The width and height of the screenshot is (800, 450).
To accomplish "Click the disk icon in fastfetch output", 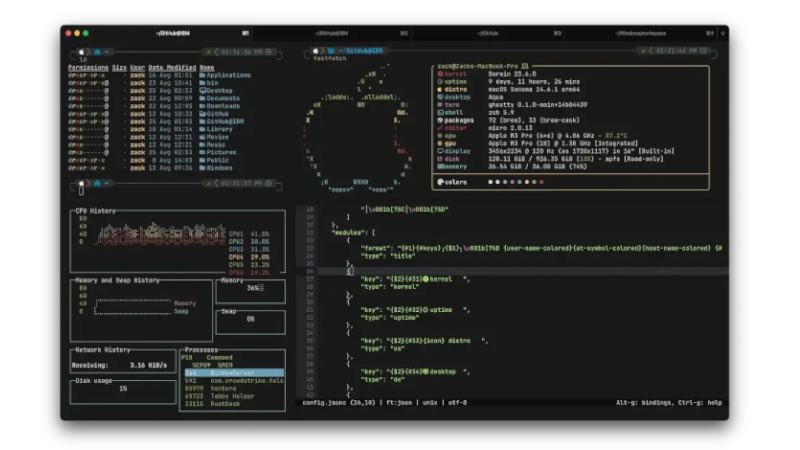I will (440, 159).
